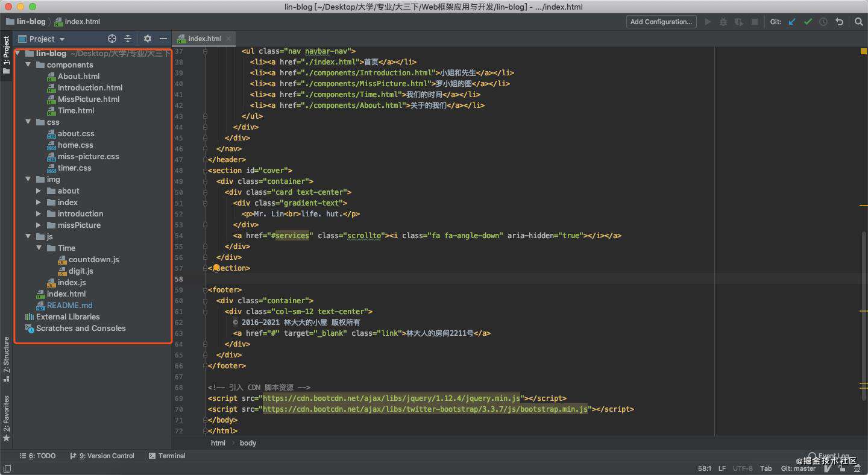Click the Debug bug icon in toolbar
Viewport: 868px width, 475px height.
[x=723, y=22]
